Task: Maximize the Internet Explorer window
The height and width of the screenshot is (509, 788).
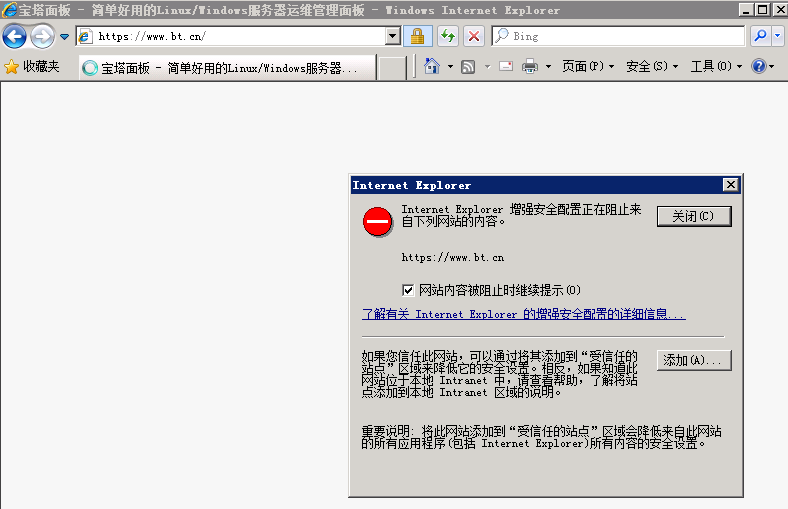Action: pyautogui.click(x=763, y=10)
